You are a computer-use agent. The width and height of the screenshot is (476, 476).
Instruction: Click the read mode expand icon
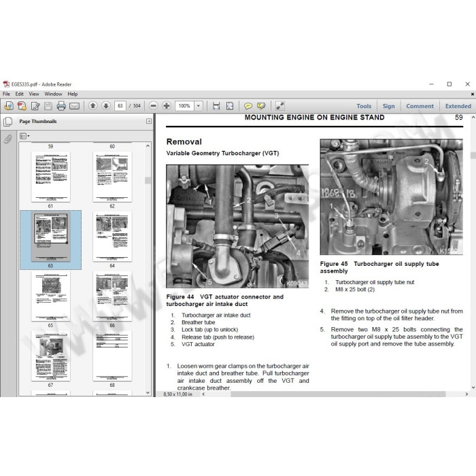point(279,106)
